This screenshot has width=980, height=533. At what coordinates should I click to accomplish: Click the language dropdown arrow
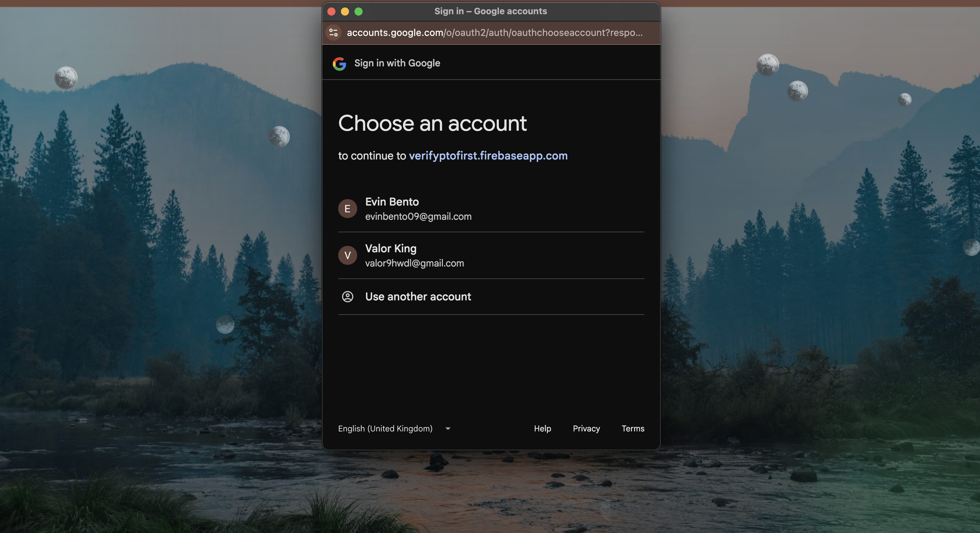[448, 428]
